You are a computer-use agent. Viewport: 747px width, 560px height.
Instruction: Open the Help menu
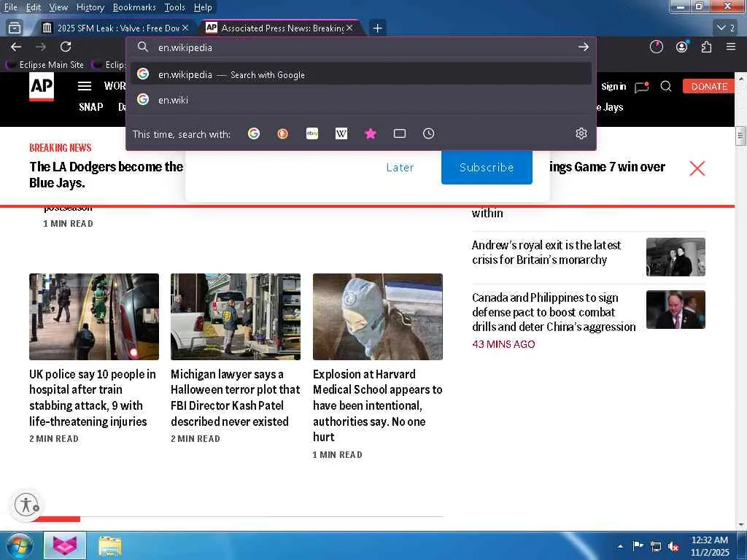(x=203, y=7)
